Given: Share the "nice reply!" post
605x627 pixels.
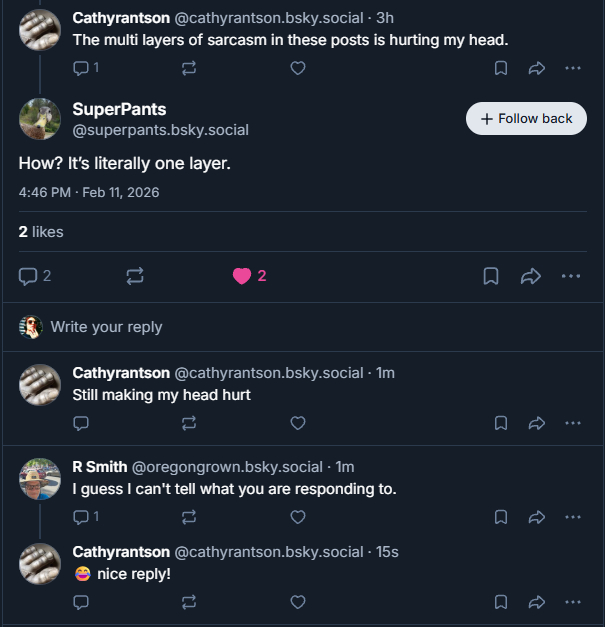Looking at the screenshot, I should coord(537,602).
